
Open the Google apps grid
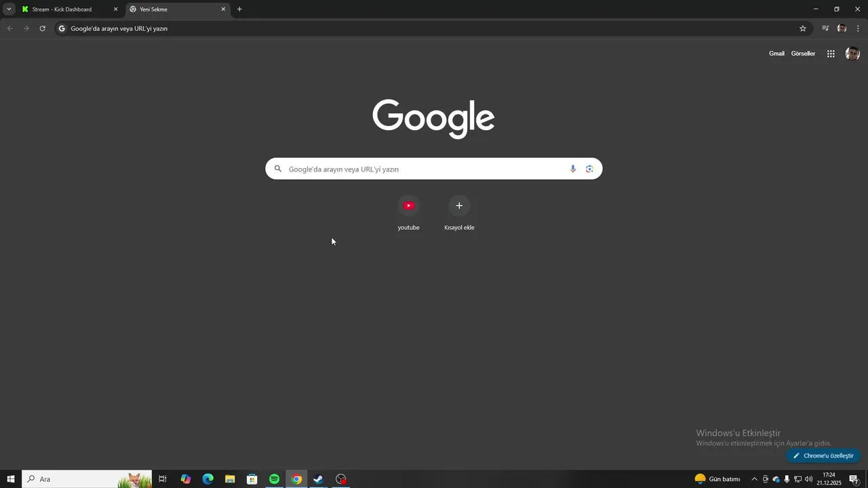(831, 54)
